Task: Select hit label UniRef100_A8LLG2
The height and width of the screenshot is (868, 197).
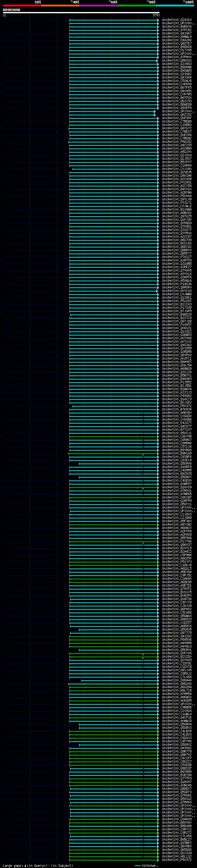Action: pos(176,856)
